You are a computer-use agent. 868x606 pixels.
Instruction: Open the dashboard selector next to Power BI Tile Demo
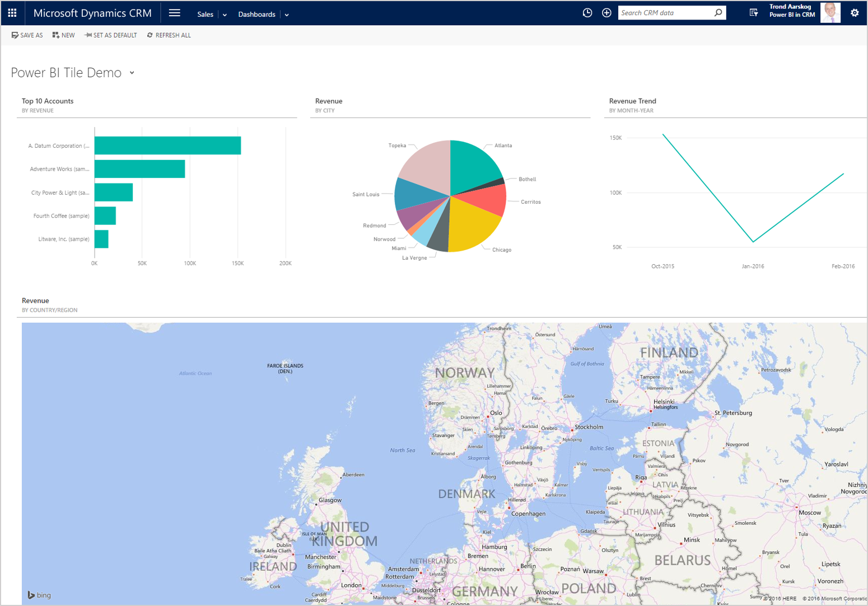click(132, 73)
